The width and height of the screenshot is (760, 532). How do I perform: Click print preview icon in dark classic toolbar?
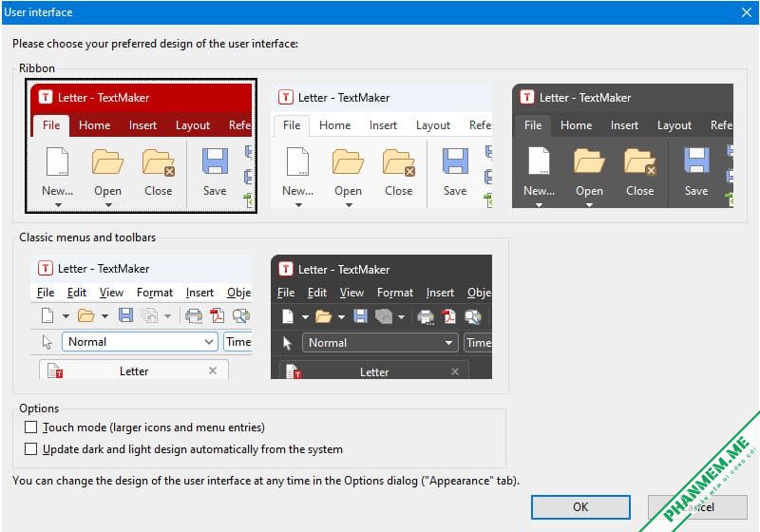click(x=473, y=317)
